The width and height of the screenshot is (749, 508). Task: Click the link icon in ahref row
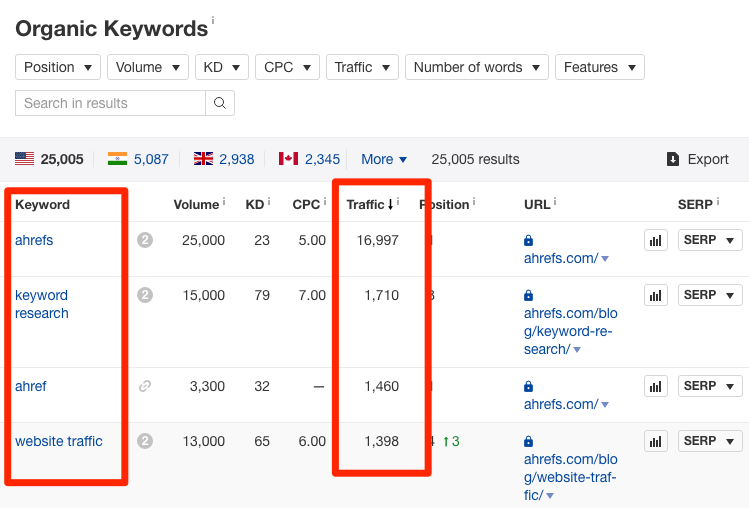click(145, 386)
